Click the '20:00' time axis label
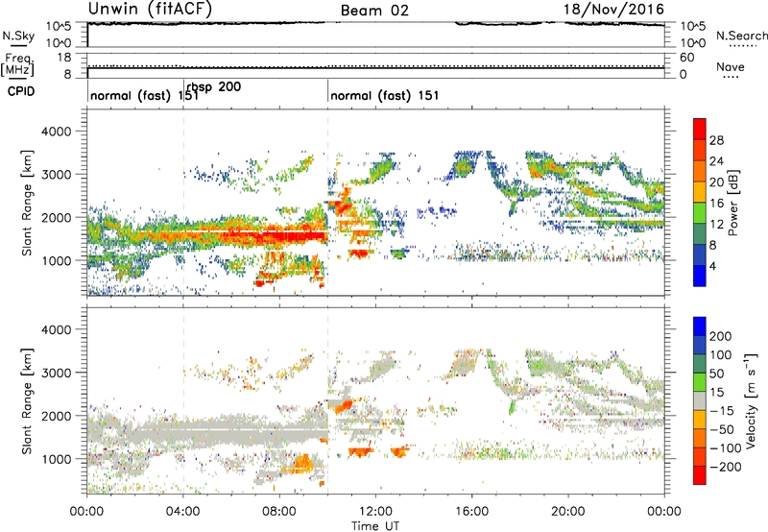Viewport: 768px width, 532px height. click(x=568, y=512)
